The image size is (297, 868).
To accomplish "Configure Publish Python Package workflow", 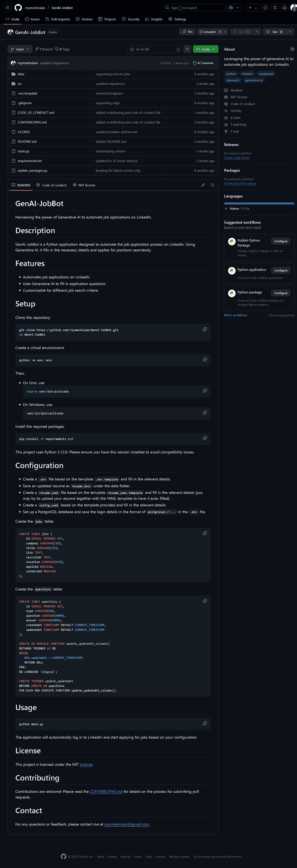I will pyautogui.click(x=281, y=241).
